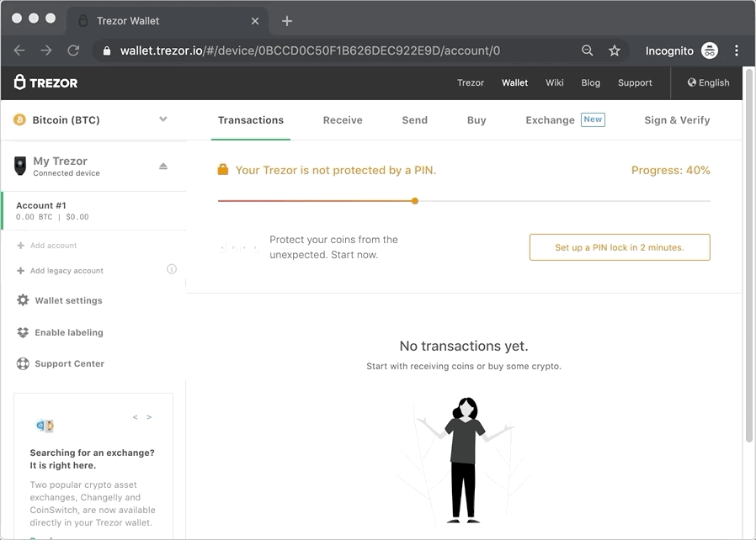The width and height of the screenshot is (756, 540).
Task: Click the Add account label
Action: pyautogui.click(x=54, y=246)
